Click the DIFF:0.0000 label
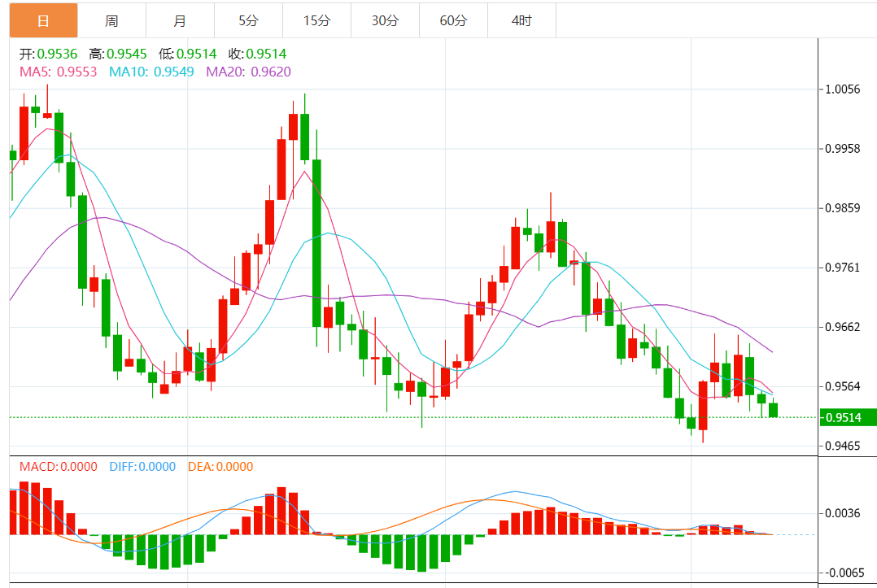 [x=142, y=466]
